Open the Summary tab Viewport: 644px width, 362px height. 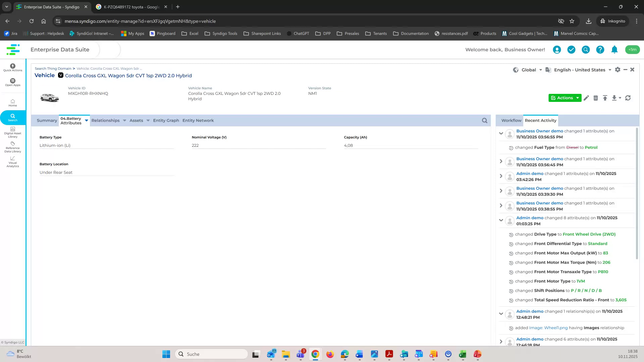coord(47,120)
